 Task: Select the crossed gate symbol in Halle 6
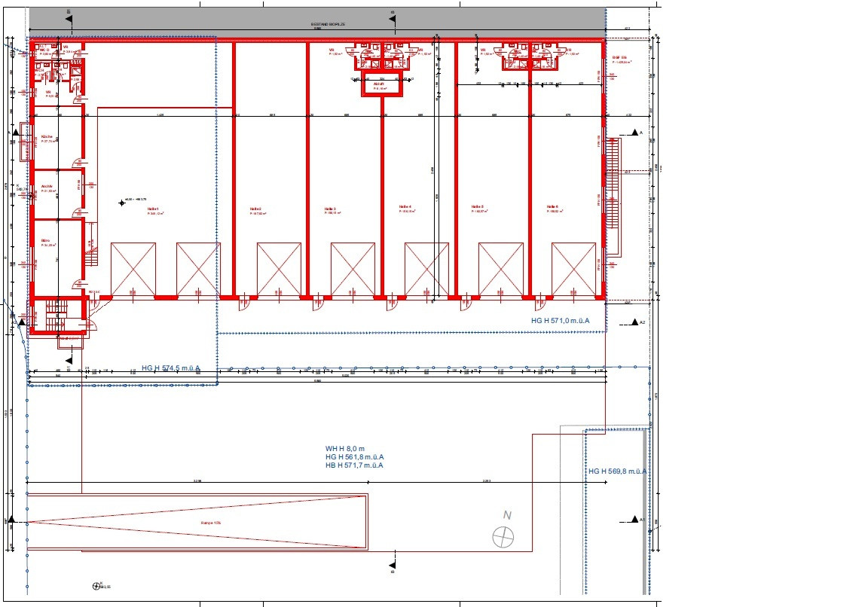tap(573, 269)
